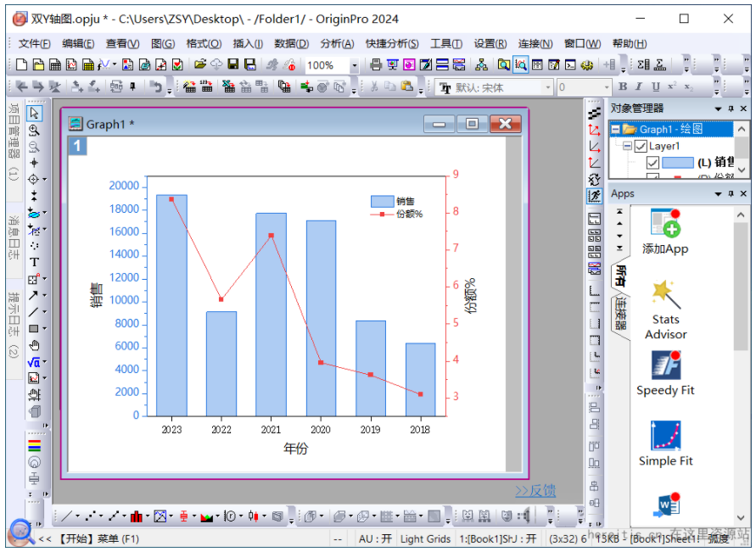Screen dimensions: 756x552
Task: Select the Line drawing tool
Action: pyautogui.click(x=33, y=312)
